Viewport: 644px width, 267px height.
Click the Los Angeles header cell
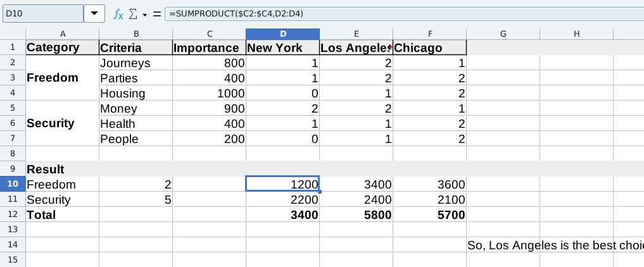[357, 47]
